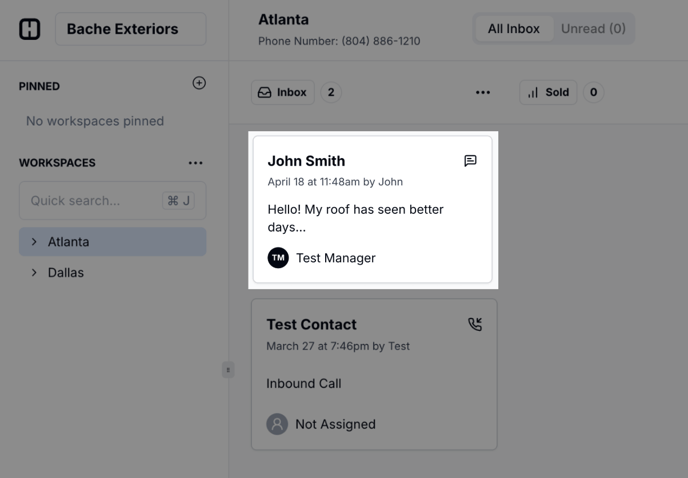Screen dimensions: 688x478
Task: Select the Dallas workspace
Action: click(x=66, y=272)
